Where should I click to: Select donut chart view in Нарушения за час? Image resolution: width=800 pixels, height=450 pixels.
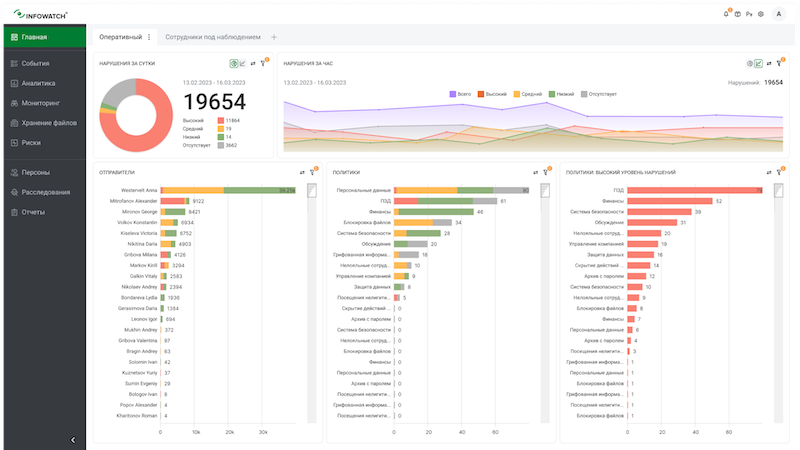[x=749, y=63]
